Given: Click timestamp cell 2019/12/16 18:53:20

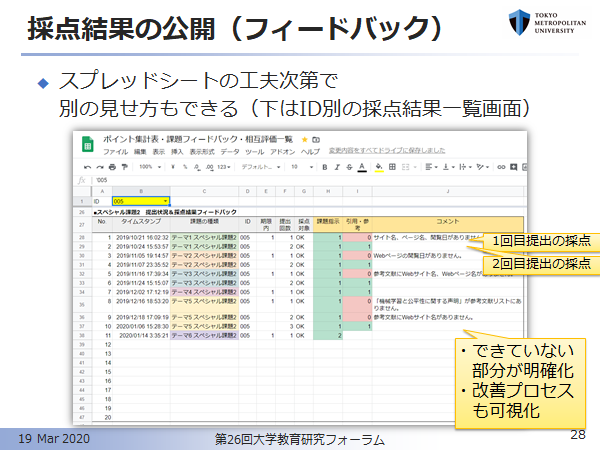Looking at the screenshot, I should (141, 305).
